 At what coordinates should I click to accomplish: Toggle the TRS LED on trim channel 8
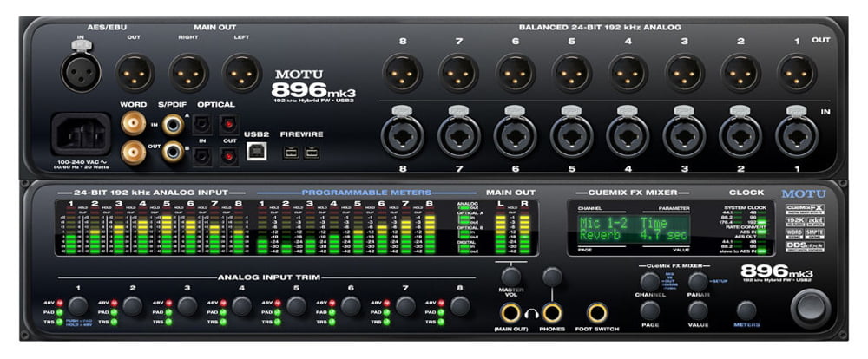441,322
